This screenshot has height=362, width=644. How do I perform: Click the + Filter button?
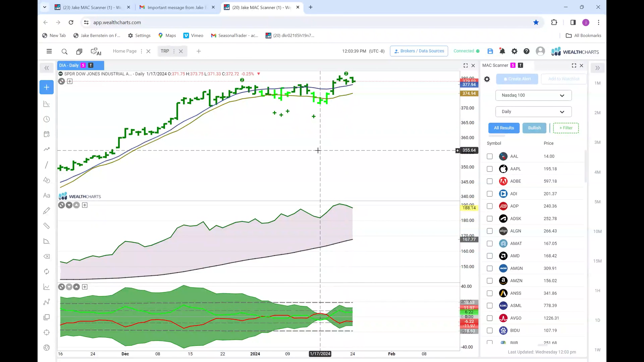(x=566, y=128)
